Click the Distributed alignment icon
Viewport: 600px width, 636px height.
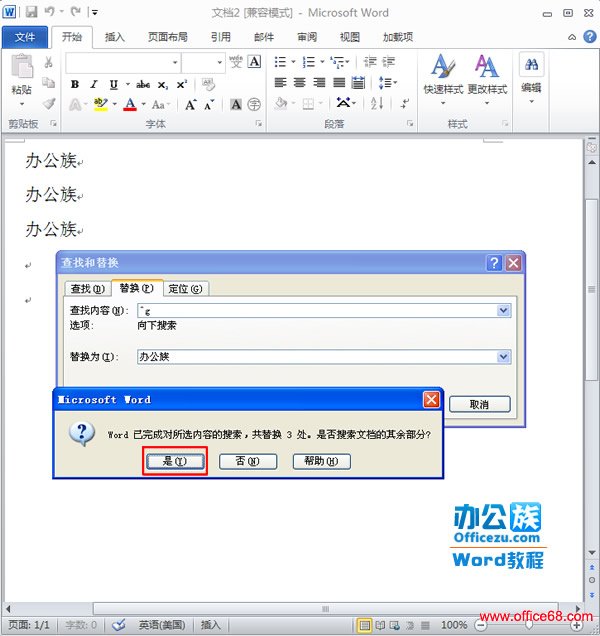coord(358,83)
